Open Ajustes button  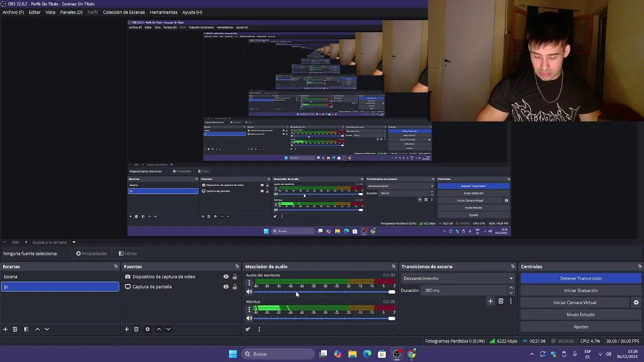[x=581, y=327]
